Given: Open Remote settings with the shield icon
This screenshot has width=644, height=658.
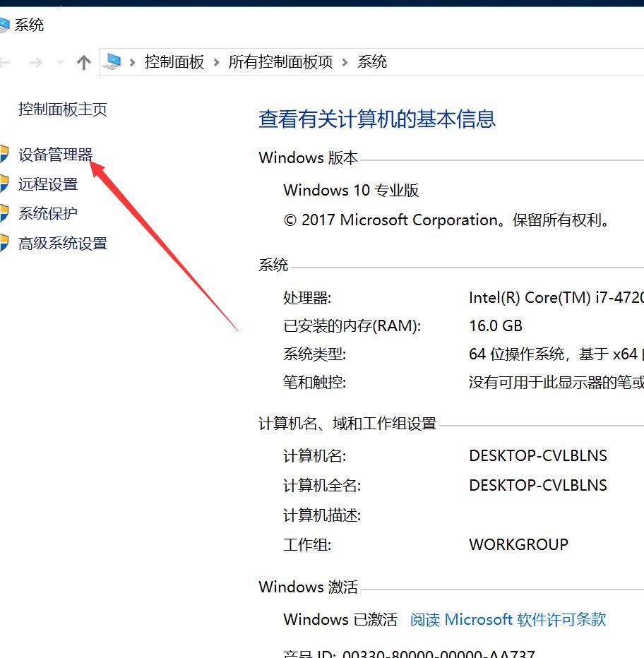Looking at the screenshot, I should [48, 184].
